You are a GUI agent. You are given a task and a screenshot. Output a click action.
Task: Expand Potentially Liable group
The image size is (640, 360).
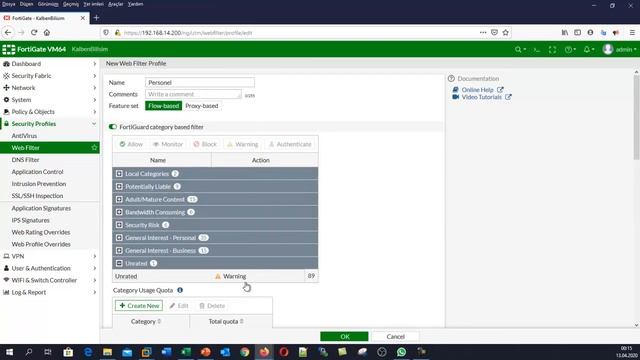119,187
